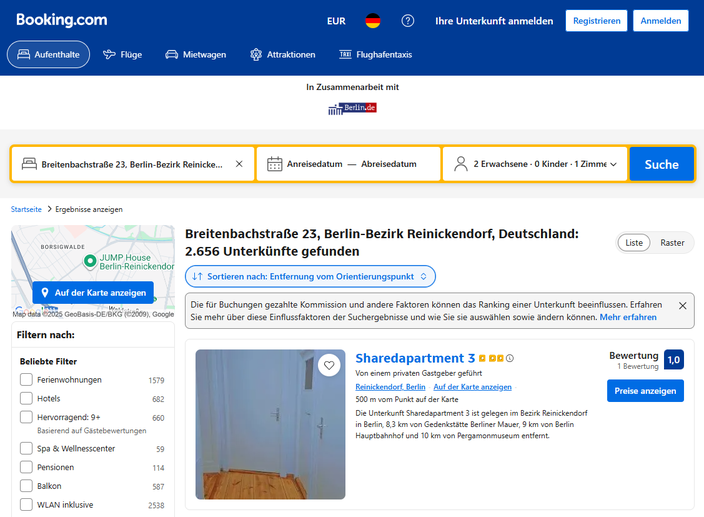Open the Abreisedatum date picker
This screenshot has height=517, width=704.
tap(389, 164)
